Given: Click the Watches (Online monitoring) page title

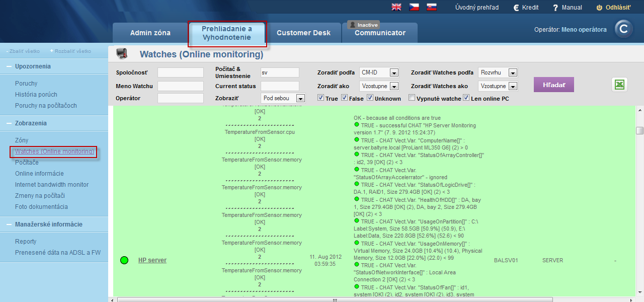Looking at the screenshot, I should [x=202, y=54].
